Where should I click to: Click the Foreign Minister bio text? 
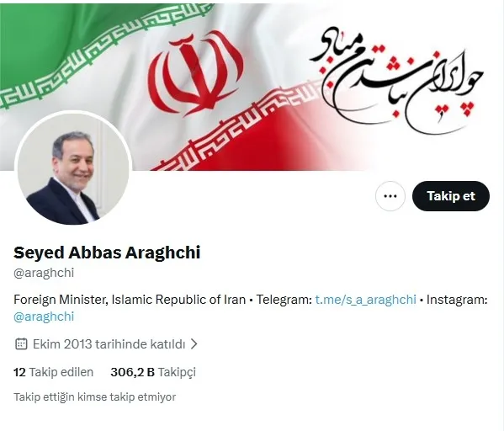[130, 300]
